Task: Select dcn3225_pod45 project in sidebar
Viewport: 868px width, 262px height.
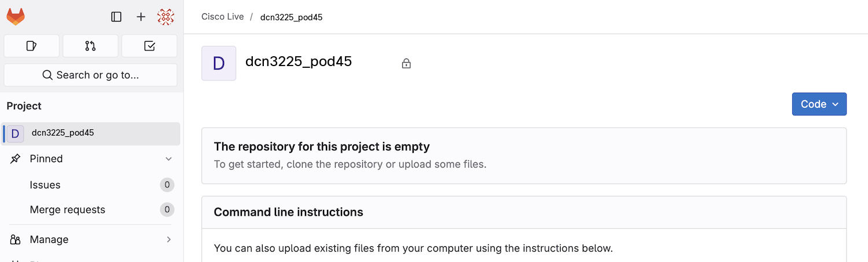Action: click(62, 133)
